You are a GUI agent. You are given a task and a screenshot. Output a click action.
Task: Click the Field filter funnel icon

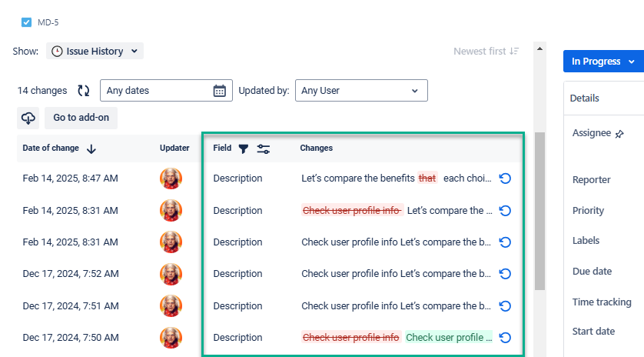[x=244, y=148]
